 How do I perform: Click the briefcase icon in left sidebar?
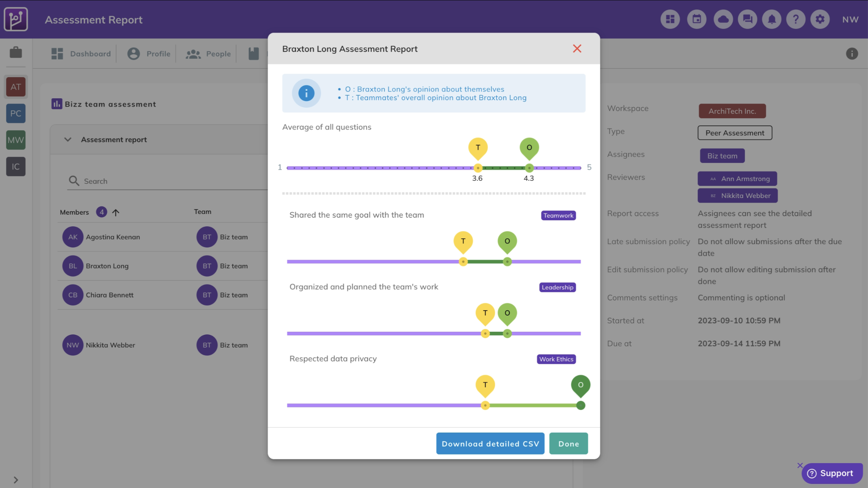click(x=16, y=52)
